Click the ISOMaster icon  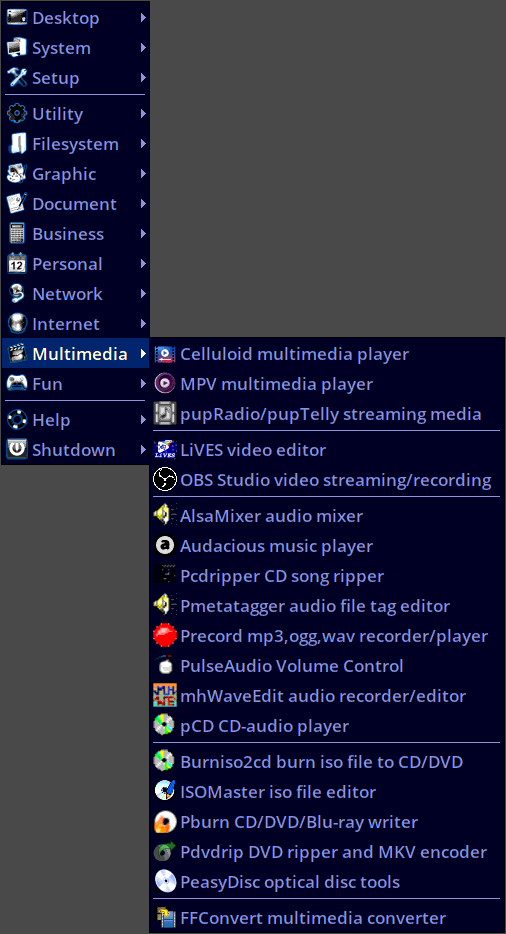[x=165, y=792]
